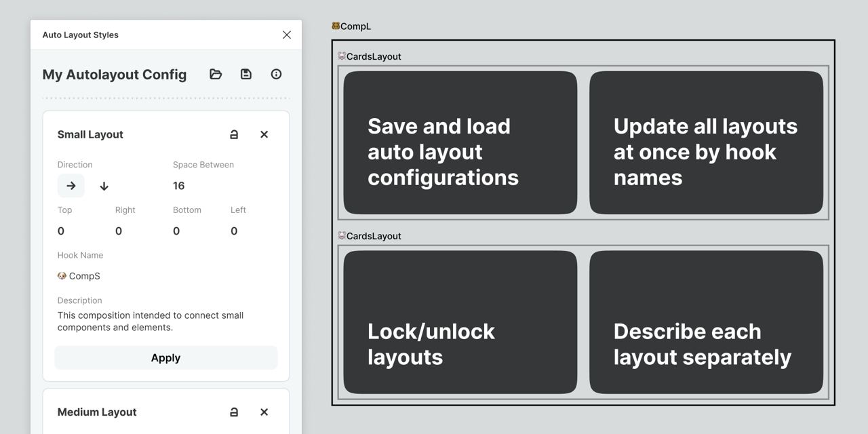This screenshot has width=868, height=434.
Task: Click the Space Between label
Action: (x=203, y=165)
